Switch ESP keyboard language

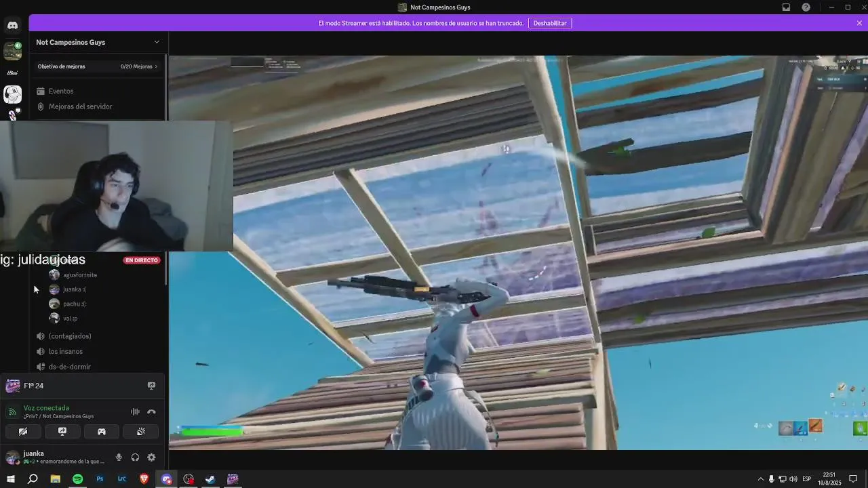807,479
